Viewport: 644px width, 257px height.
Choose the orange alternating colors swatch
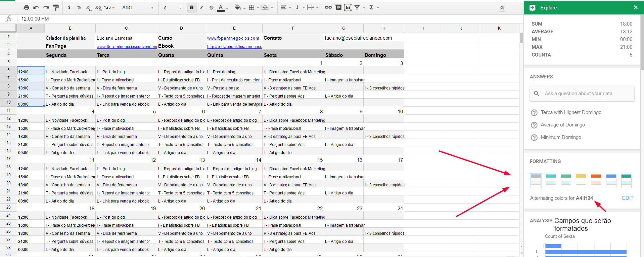click(x=596, y=181)
